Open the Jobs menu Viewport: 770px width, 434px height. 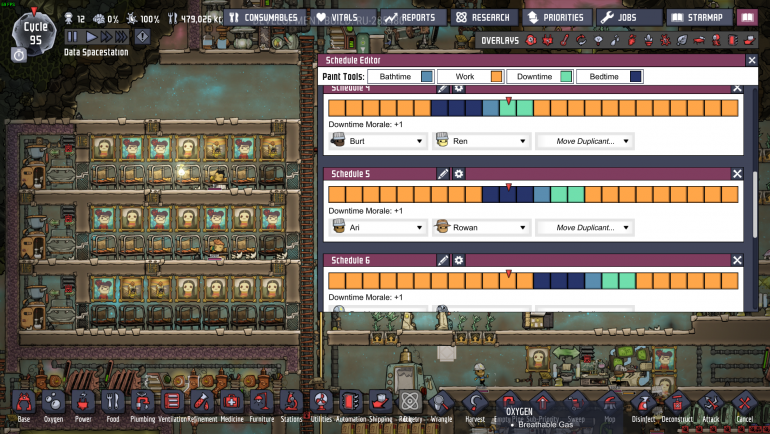point(629,18)
